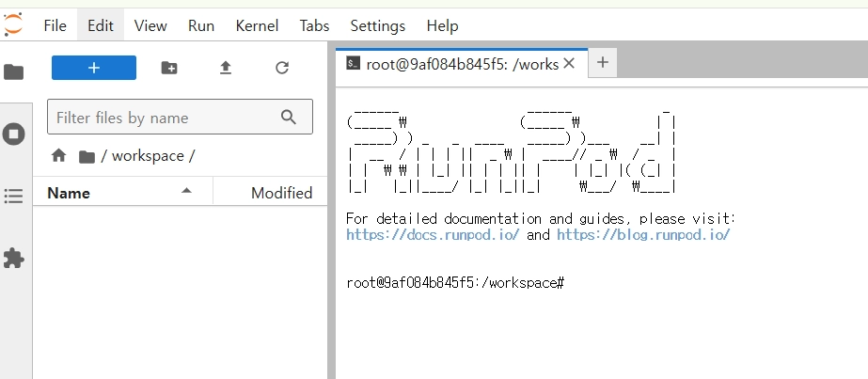Click the search magnifier icon

[289, 117]
